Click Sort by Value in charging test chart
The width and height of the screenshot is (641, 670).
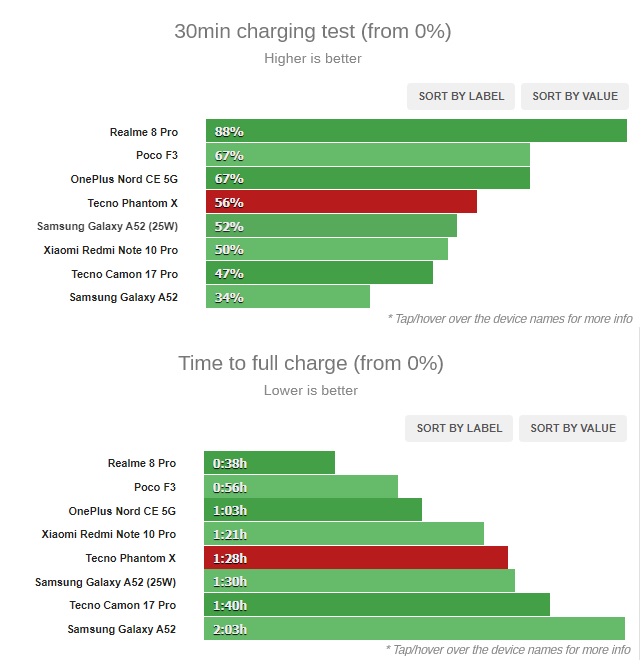click(x=575, y=96)
